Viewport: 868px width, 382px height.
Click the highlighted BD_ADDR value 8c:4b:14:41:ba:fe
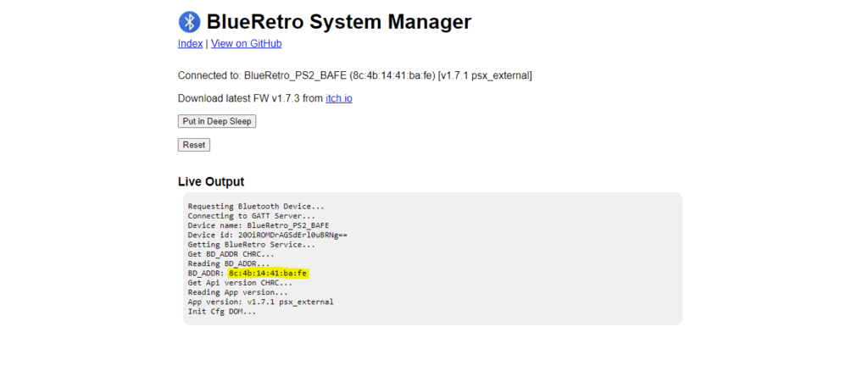268,274
